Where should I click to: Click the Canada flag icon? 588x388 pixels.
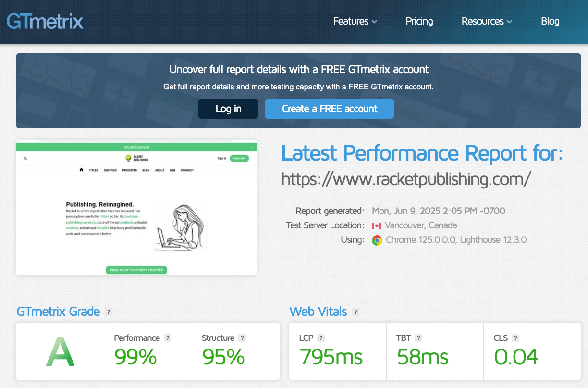(x=377, y=225)
